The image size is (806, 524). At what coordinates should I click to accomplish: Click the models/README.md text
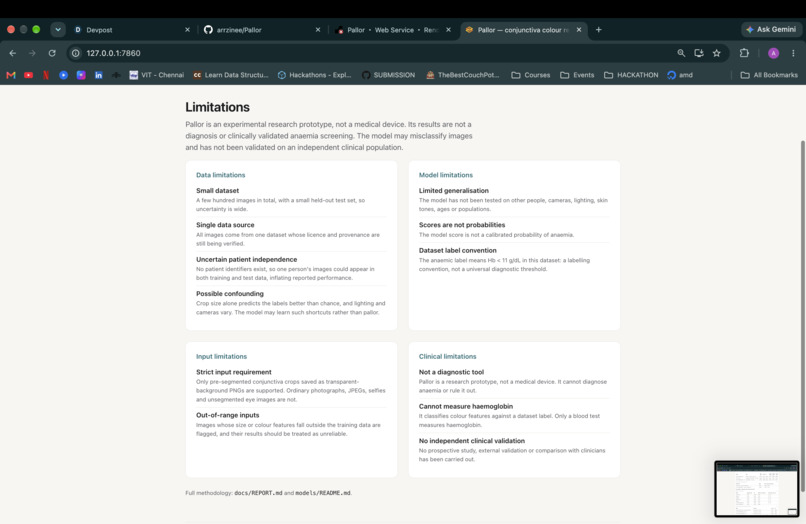click(323, 493)
